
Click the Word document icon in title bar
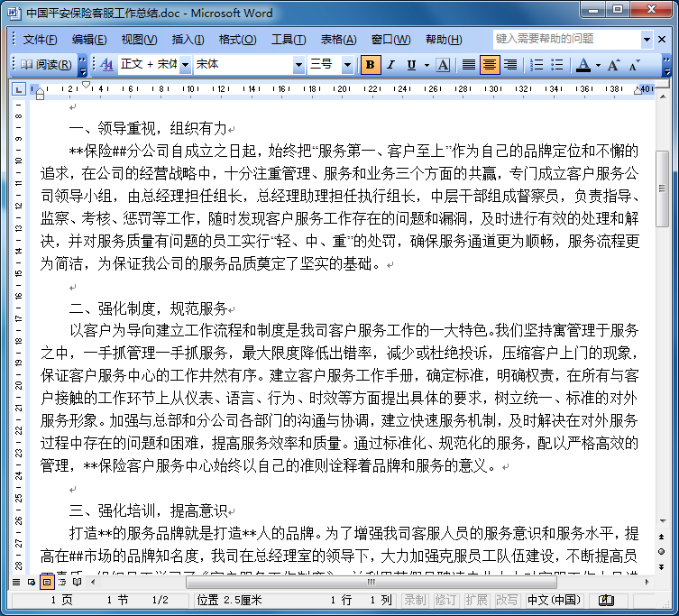tap(14, 13)
